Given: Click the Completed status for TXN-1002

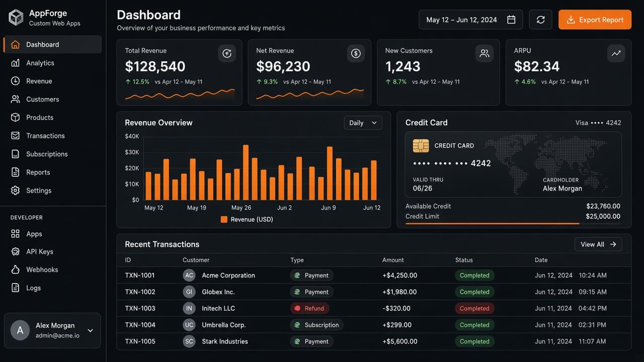Looking at the screenshot, I should tap(474, 292).
